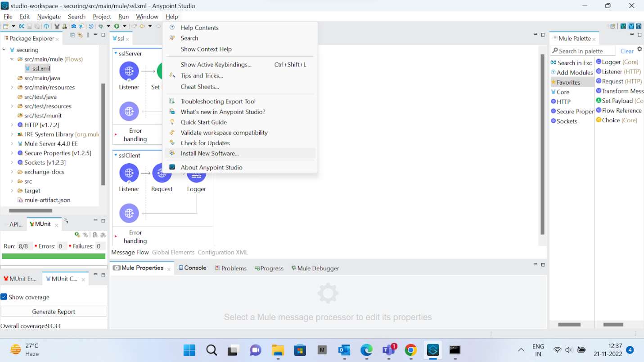Open Outlook from taskbar
This screenshot has height=362, width=644.
pyautogui.click(x=344, y=350)
